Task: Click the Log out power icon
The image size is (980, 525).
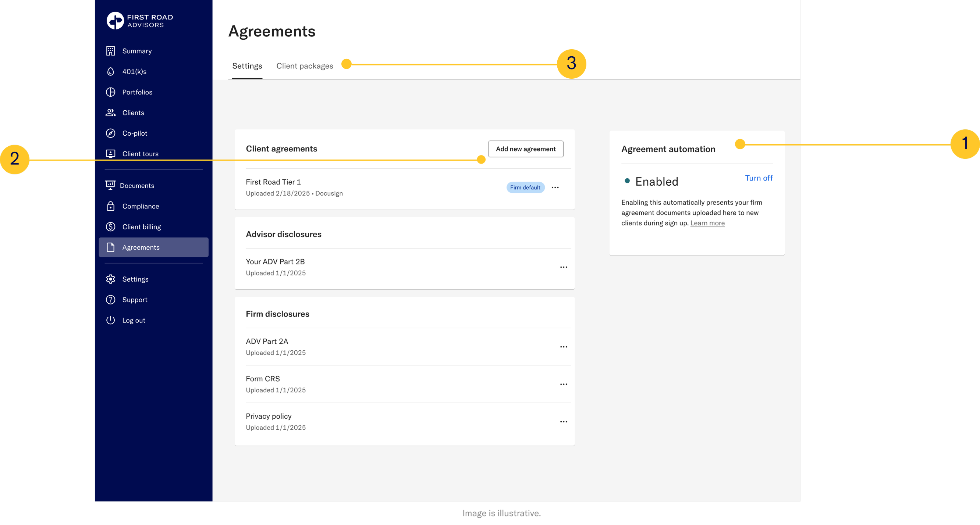Action: point(110,320)
